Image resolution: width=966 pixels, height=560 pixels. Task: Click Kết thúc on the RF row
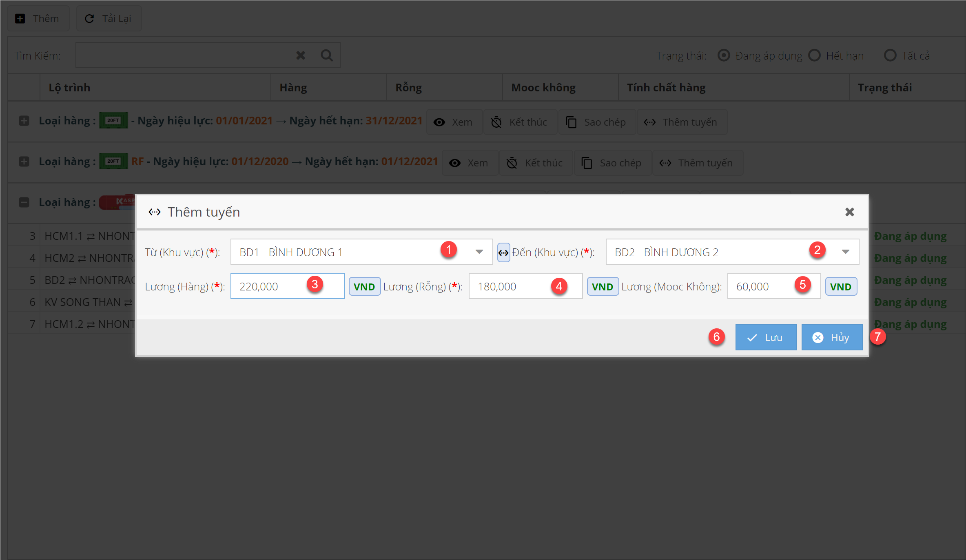click(535, 163)
